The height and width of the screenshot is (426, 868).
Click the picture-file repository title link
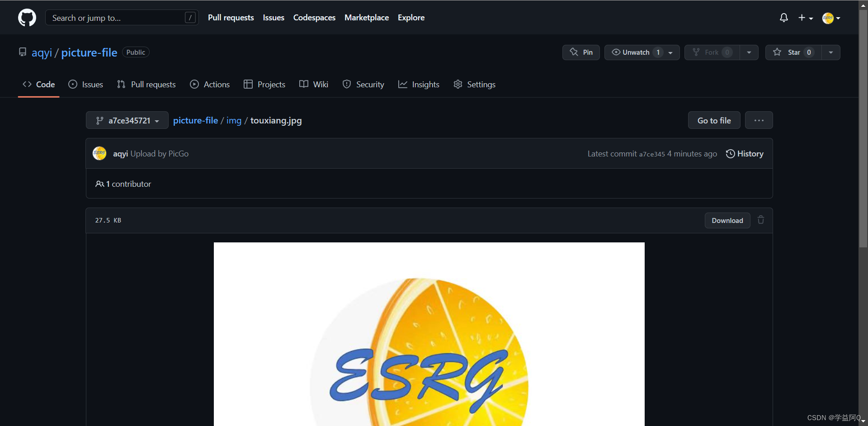tap(89, 52)
